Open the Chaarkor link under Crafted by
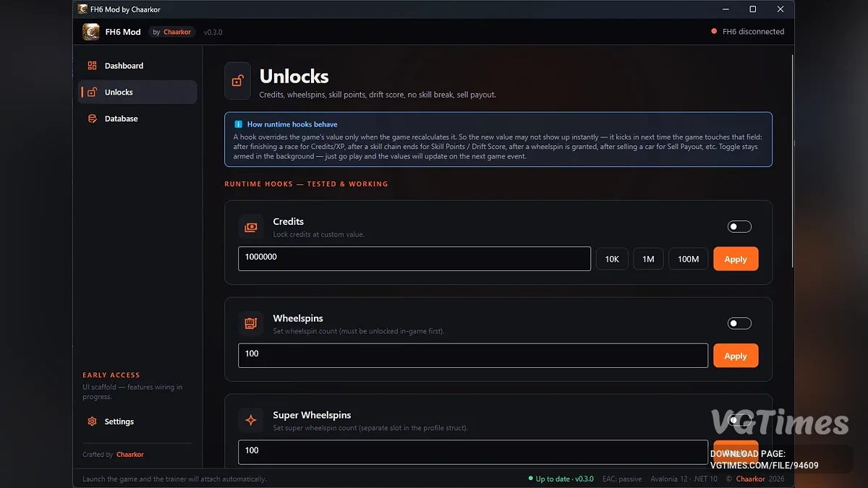The width and height of the screenshot is (868, 488). tap(130, 455)
